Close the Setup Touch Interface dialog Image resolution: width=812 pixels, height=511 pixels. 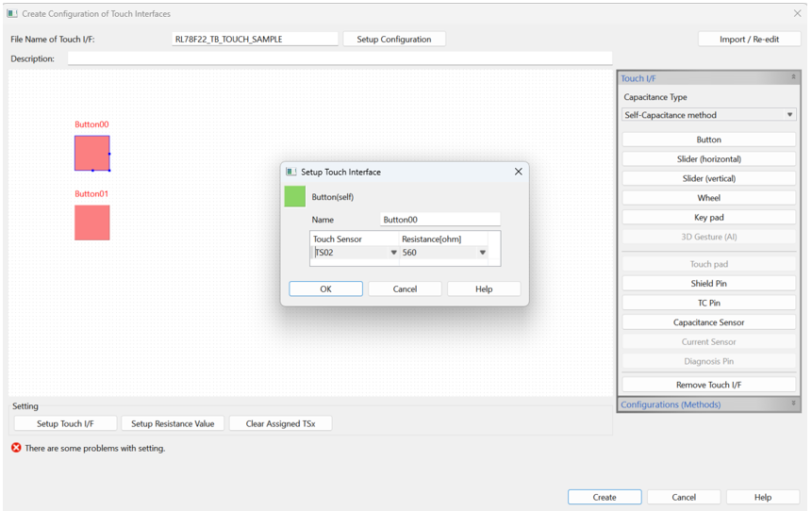point(518,172)
